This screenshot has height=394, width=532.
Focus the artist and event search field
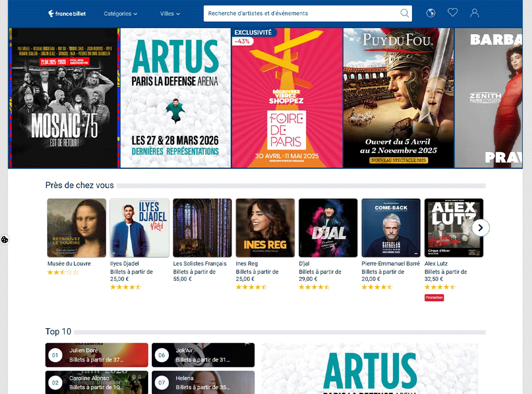click(301, 13)
